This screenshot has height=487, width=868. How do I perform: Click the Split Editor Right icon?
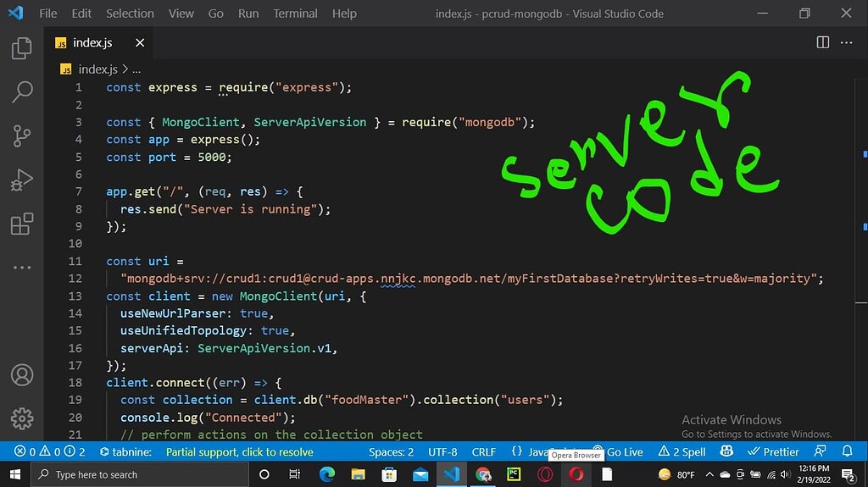point(822,42)
